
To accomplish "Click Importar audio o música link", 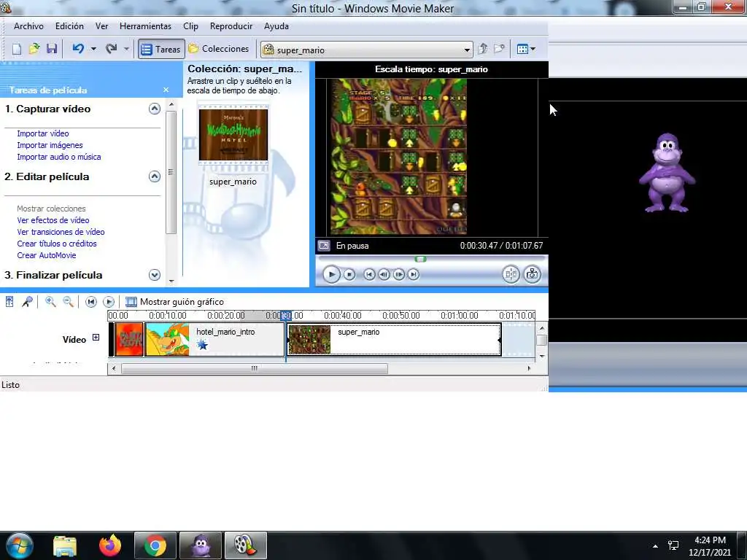I will tap(59, 157).
